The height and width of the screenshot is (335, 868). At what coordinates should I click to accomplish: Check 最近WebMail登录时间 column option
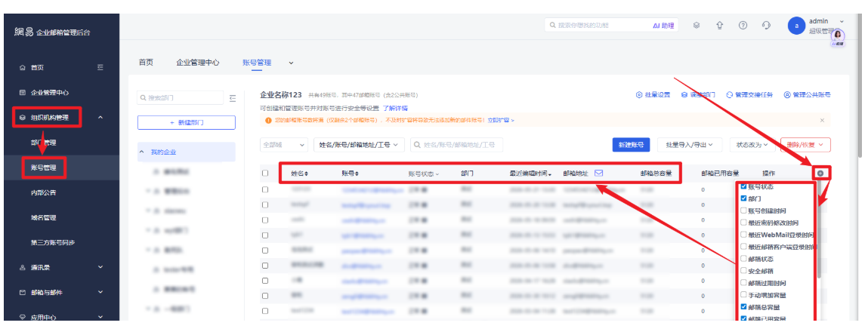[x=744, y=235]
